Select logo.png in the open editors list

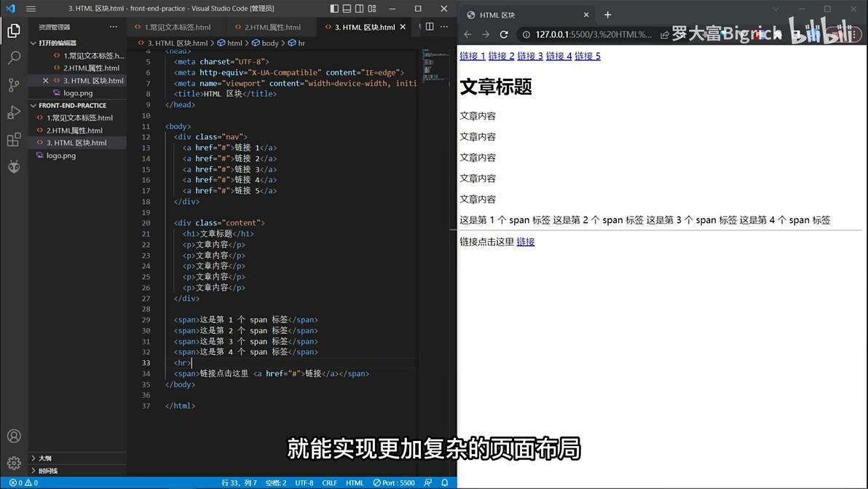[77, 93]
